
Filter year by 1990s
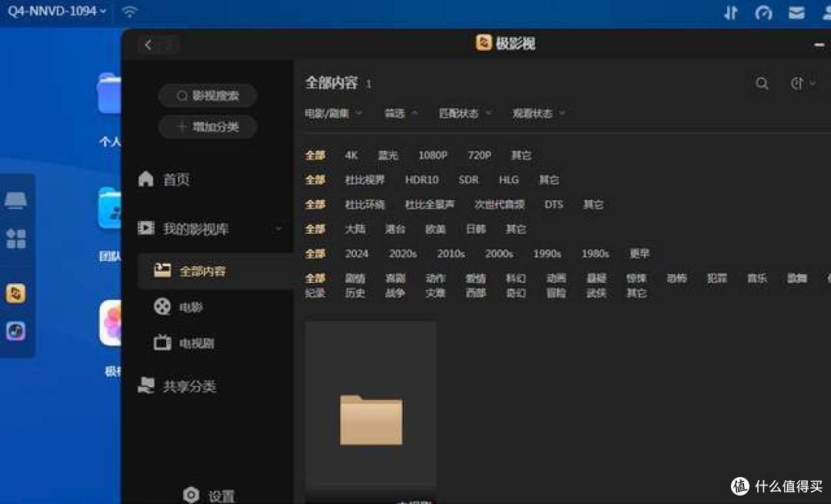coord(548,253)
